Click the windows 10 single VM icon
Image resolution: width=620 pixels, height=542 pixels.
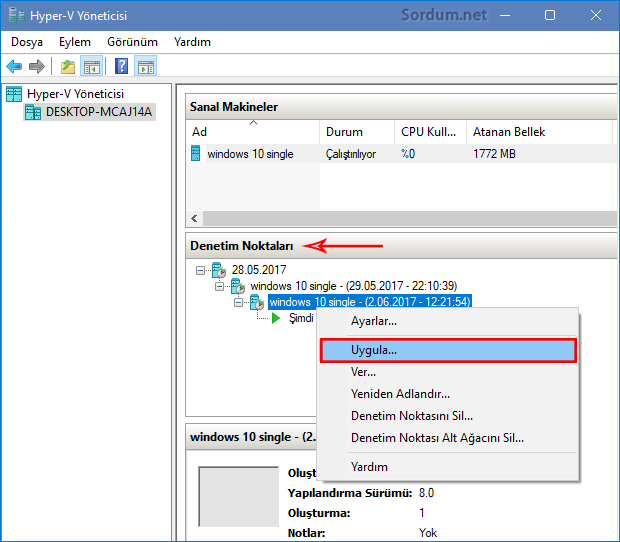coord(196,153)
